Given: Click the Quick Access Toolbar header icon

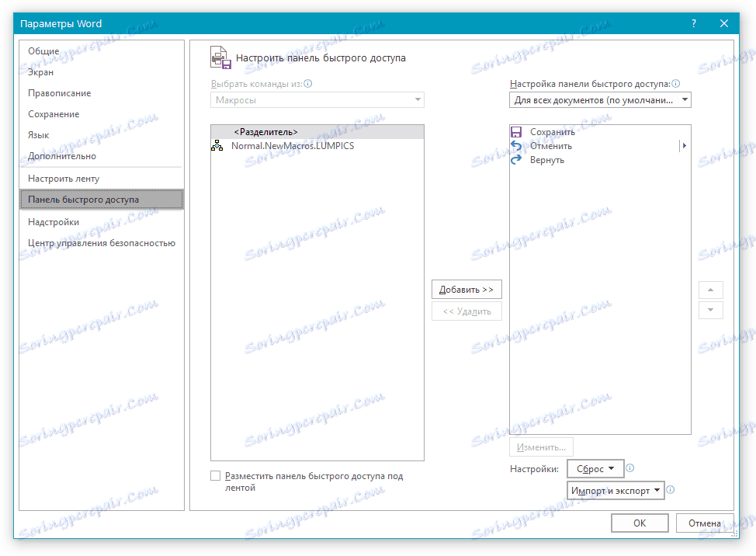Looking at the screenshot, I should coord(220,58).
